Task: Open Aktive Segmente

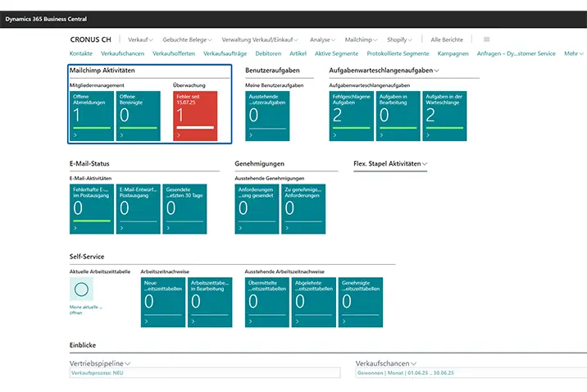Action: 336,53
